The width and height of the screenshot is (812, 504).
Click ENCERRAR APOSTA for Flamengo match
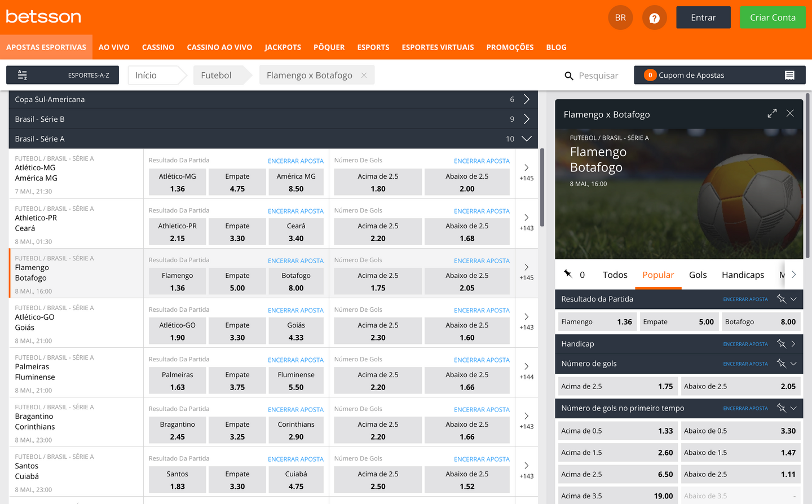[x=296, y=260]
